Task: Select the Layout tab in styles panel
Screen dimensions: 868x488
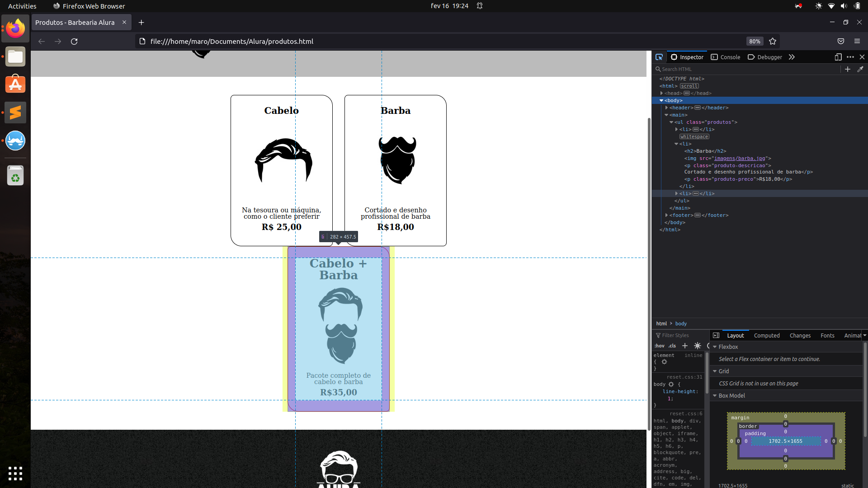Action: click(735, 335)
